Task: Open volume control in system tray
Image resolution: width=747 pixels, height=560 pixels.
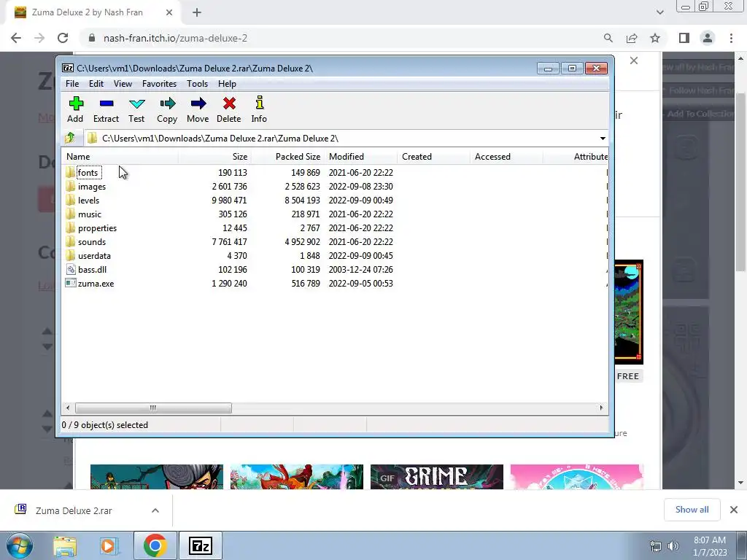Action: pos(673,546)
